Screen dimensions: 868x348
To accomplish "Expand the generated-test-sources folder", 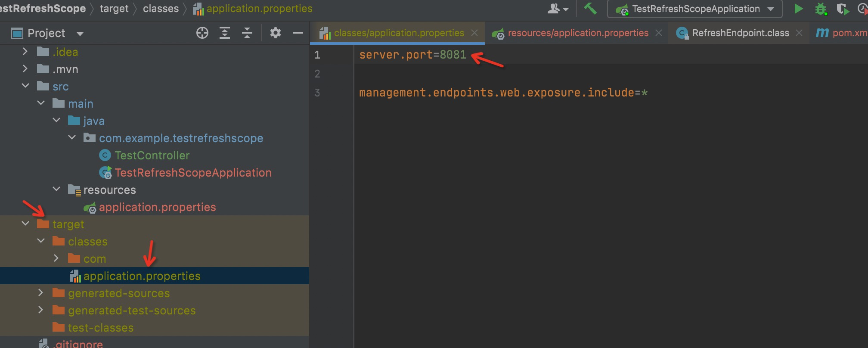I will point(40,310).
